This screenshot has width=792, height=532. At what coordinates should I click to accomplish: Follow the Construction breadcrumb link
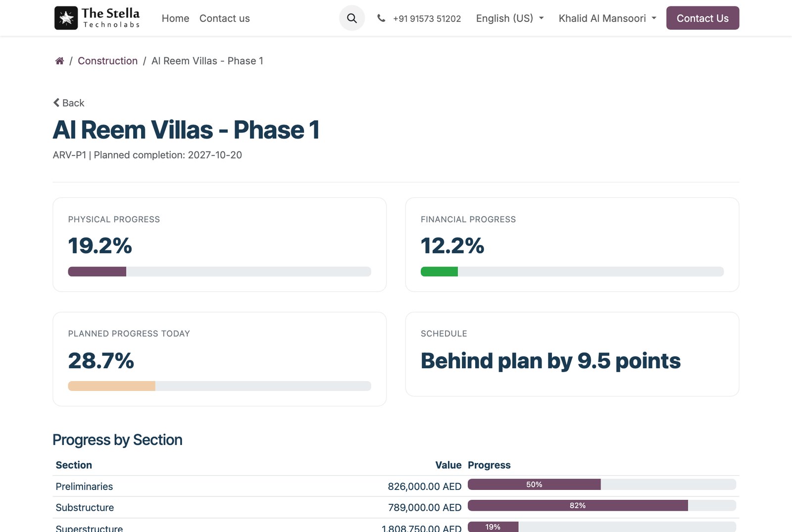click(107, 61)
